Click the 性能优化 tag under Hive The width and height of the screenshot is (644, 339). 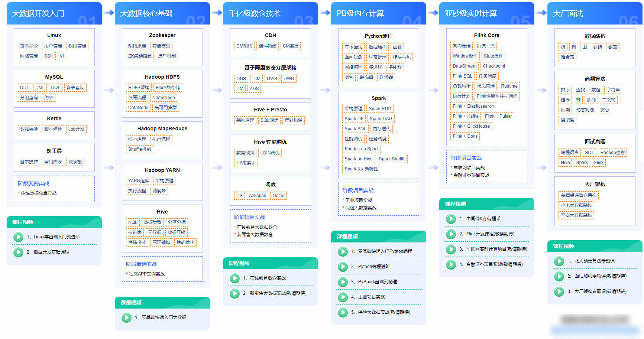click(185, 242)
